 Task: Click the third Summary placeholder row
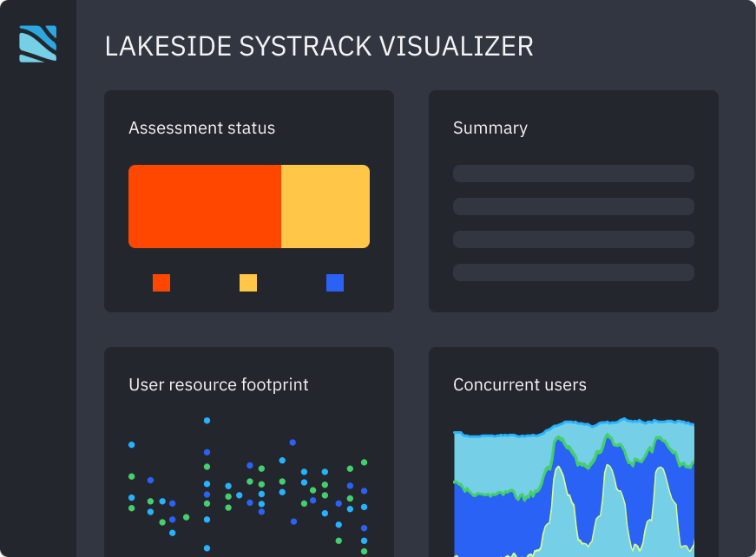pyautogui.click(x=574, y=239)
